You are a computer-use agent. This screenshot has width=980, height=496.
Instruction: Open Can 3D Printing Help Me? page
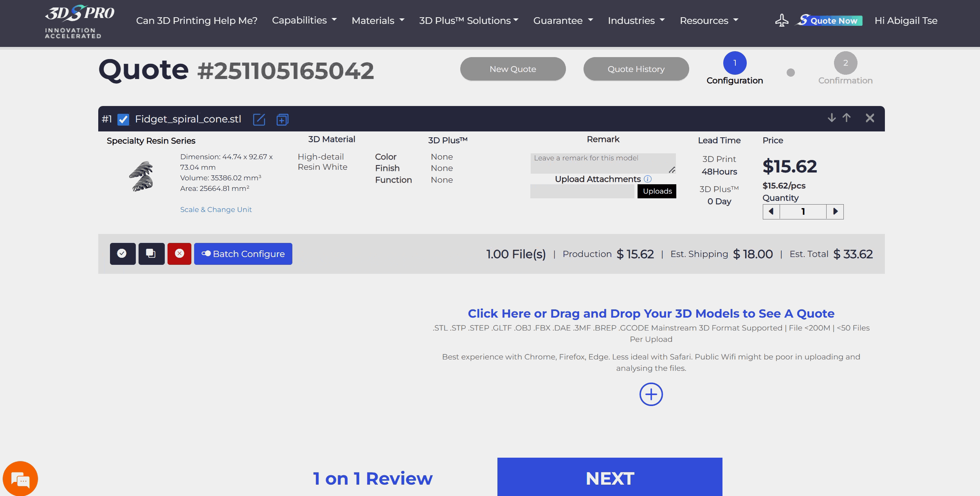pos(196,20)
